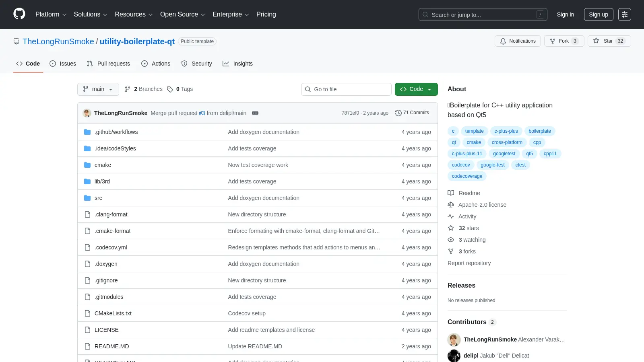Click the Sign in link
Viewport: 644px width, 362px height.
click(566, 14)
